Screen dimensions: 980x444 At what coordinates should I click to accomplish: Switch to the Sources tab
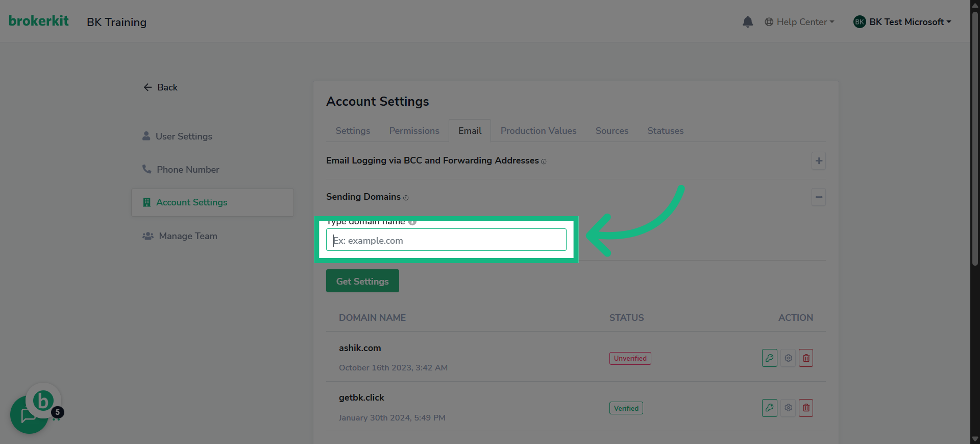click(612, 131)
